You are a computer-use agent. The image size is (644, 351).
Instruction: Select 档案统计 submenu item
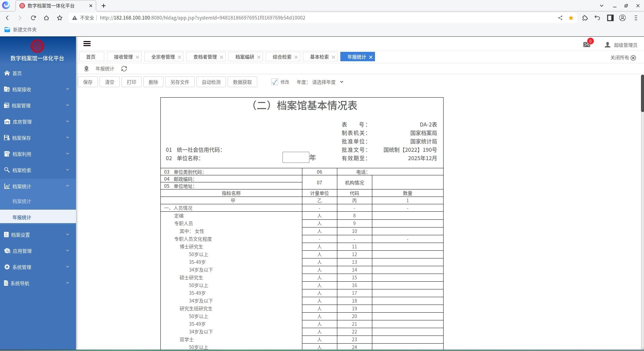[x=22, y=201]
